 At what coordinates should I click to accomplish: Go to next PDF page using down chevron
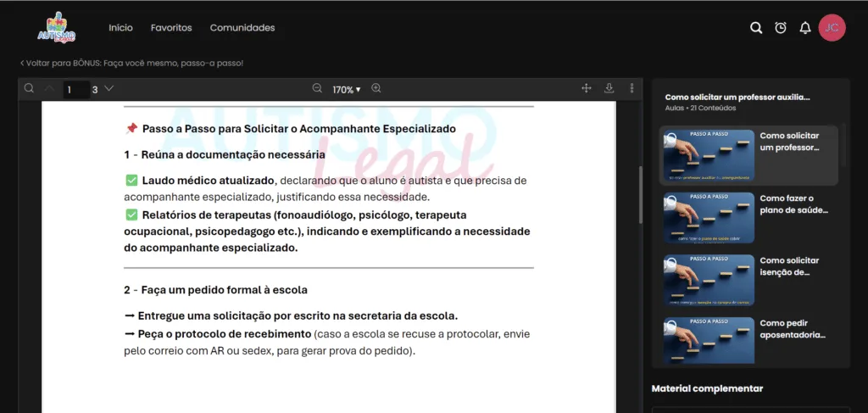109,88
